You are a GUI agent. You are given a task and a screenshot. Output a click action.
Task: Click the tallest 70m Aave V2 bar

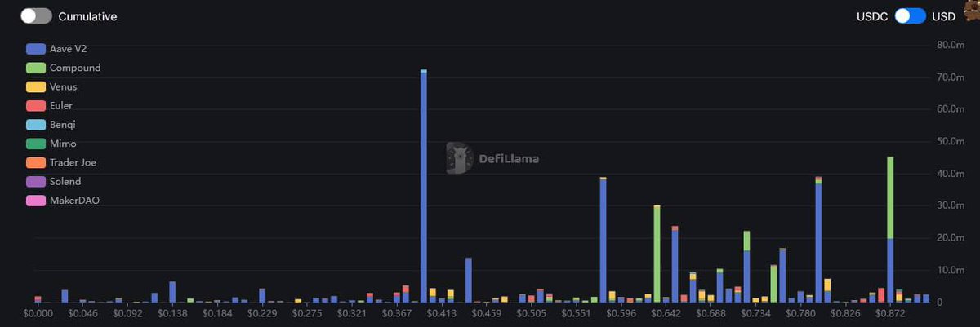(424, 188)
